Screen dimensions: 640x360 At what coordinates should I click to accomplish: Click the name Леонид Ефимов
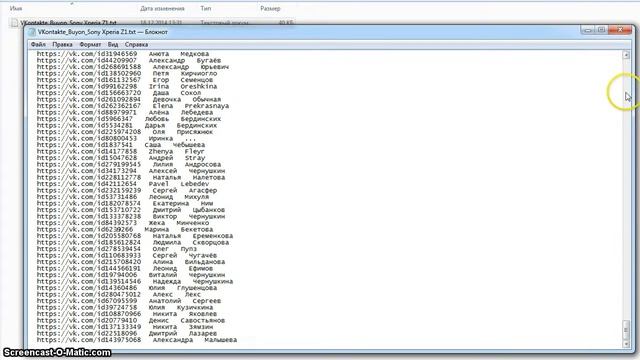183,269
